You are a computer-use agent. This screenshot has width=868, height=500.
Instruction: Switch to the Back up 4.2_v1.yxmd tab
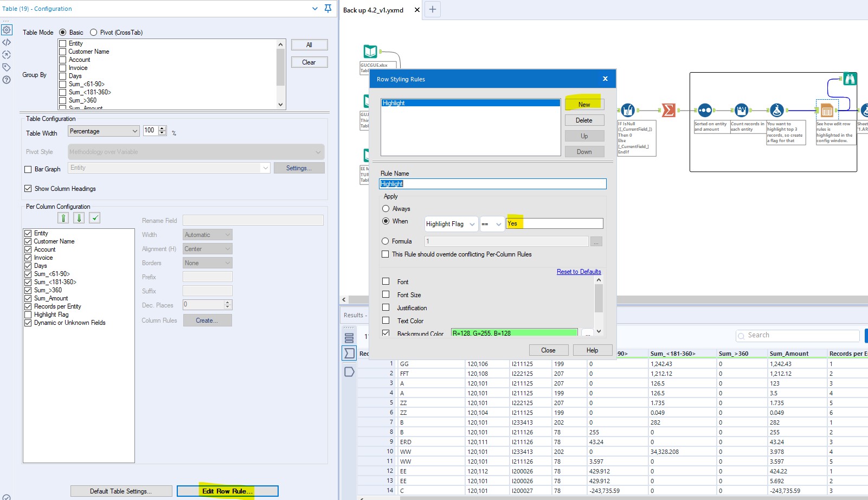(x=374, y=10)
